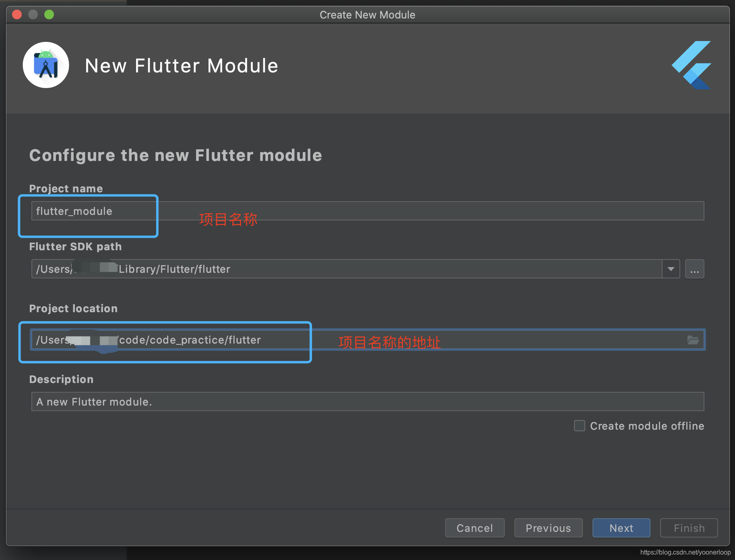Image resolution: width=735 pixels, height=560 pixels.
Task: Click the Project location label
Action: [x=73, y=309]
